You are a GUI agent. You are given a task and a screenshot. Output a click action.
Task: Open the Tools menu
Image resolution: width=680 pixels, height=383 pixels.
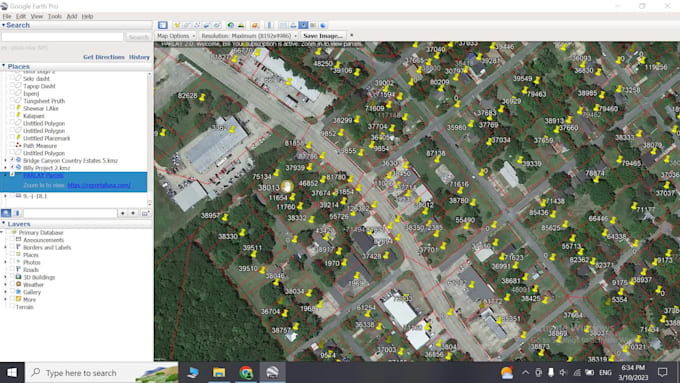click(x=55, y=16)
